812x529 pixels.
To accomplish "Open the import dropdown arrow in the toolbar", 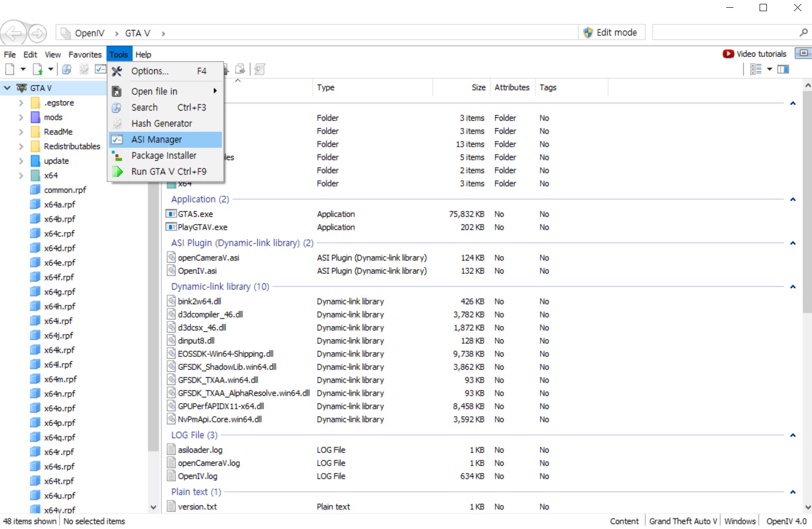I will click(x=50, y=69).
